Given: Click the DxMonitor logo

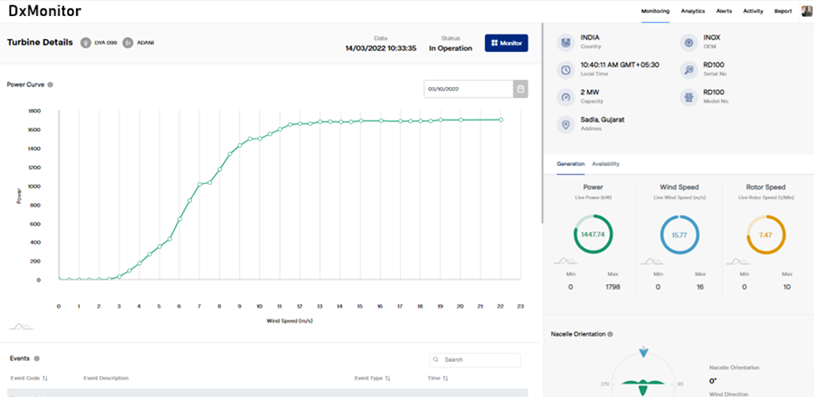Looking at the screenshot, I should pyautogui.click(x=45, y=11).
